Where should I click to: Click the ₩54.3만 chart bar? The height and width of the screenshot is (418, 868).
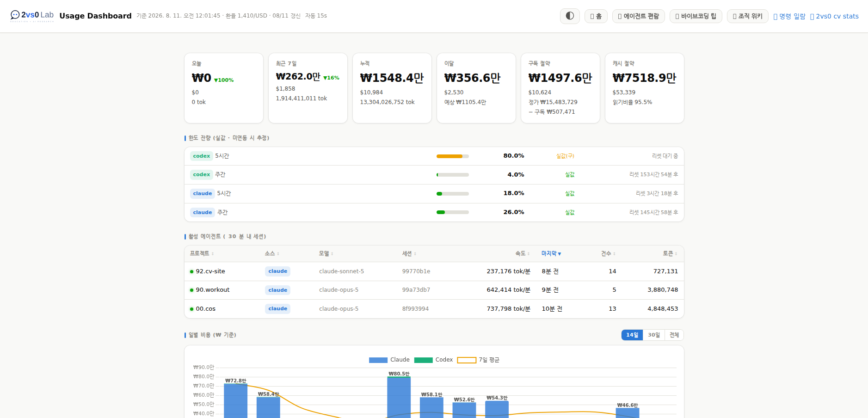click(x=497, y=409)
